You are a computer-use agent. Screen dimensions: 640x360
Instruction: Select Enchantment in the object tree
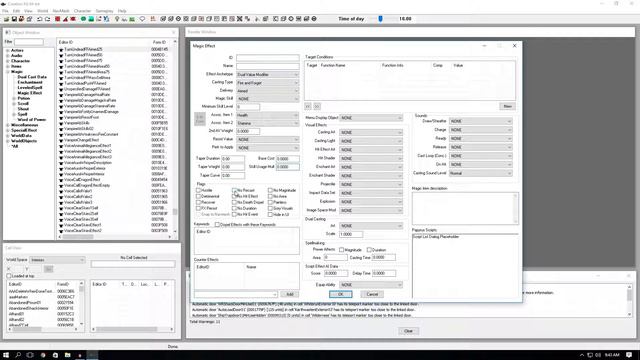pyautogui.click(x=30, y=82)
